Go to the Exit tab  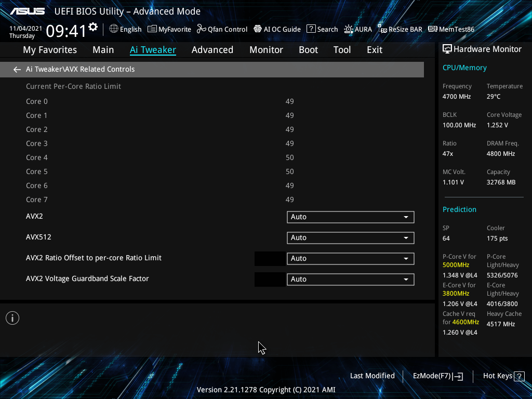point(375,50)
